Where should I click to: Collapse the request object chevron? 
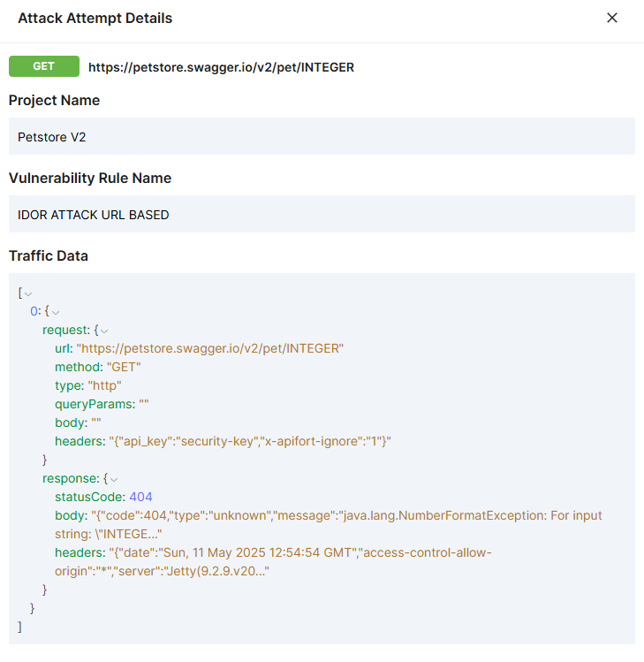point(104,331)
